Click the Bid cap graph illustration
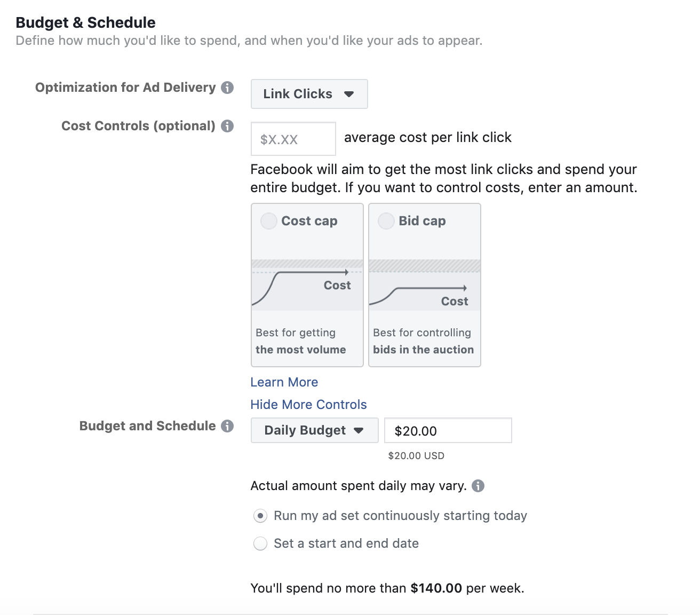Image resolution: width=700 pixels, height=615 pixels. pyautogui.click(x=425, y=285)
